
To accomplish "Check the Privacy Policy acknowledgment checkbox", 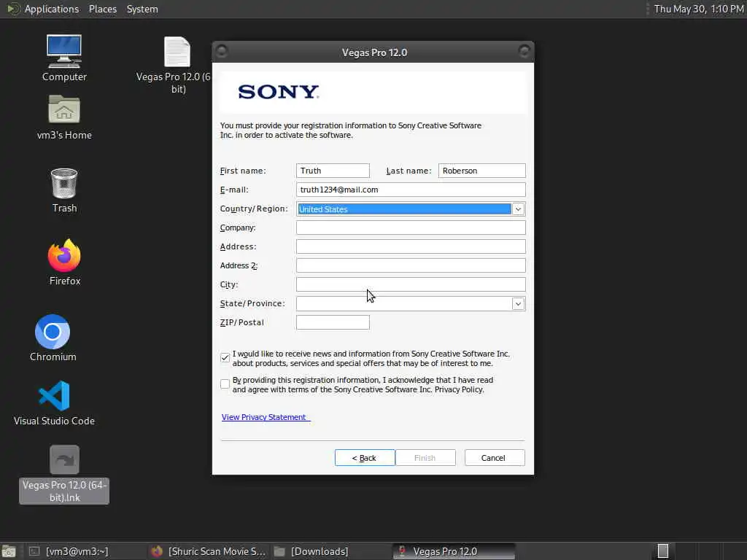I will click(225, 384).
